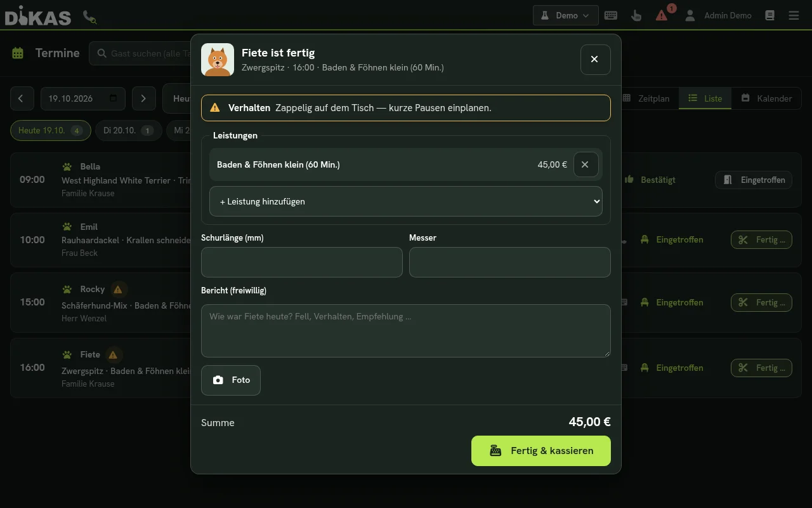The width and height of the screenshot is (812, 508).
Task: Focus the Schurlänge (mm) input field
Action: (302, 262)
